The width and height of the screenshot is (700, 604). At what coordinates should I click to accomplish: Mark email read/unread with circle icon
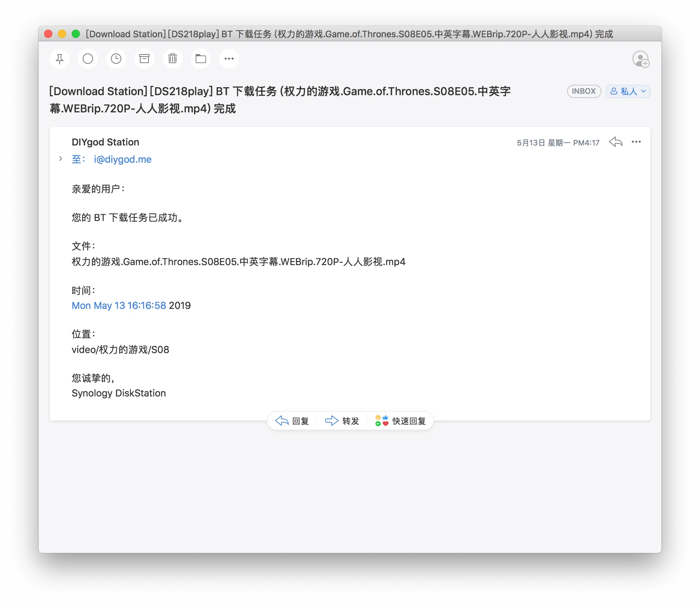click(x=88, y=59)
